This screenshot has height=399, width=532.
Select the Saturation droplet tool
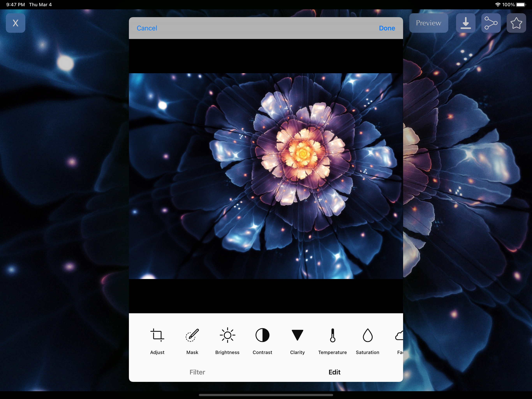point(367,335)
